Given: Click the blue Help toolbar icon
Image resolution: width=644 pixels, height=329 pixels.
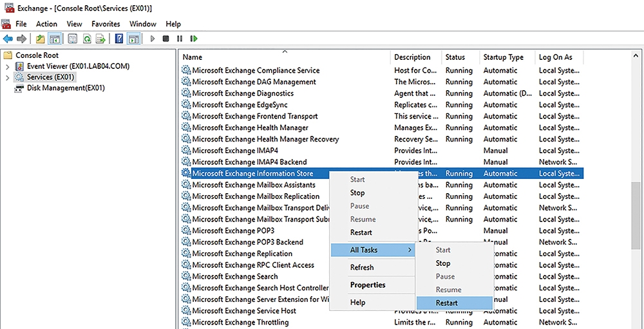Looking at the screenshot, I should [x=119, y=39].
